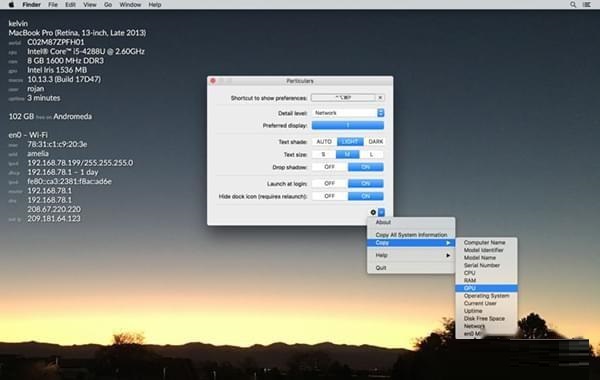Open the Finder menu

(31, 5)
